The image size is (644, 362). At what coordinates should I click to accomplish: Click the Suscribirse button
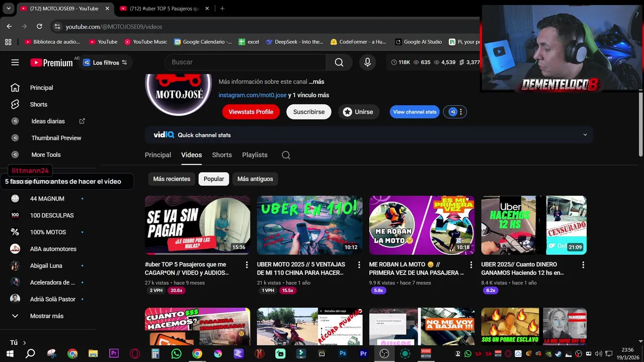tap(309, 112)
